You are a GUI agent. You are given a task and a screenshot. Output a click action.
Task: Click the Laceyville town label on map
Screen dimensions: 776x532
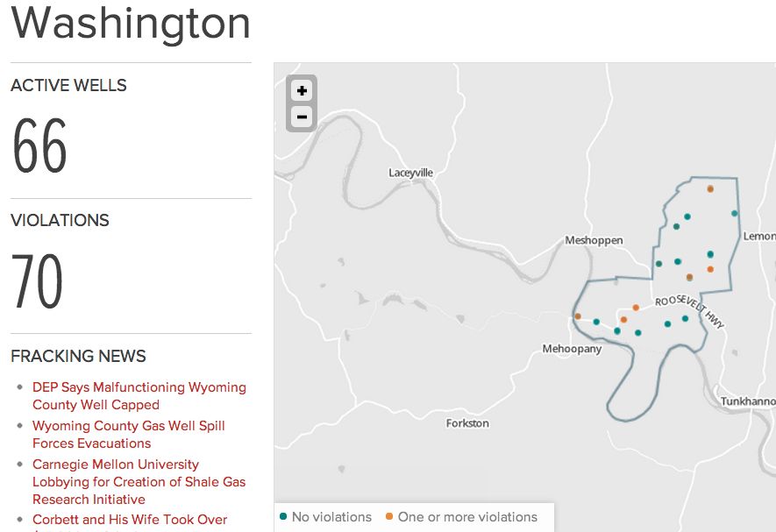coord(410,174)
